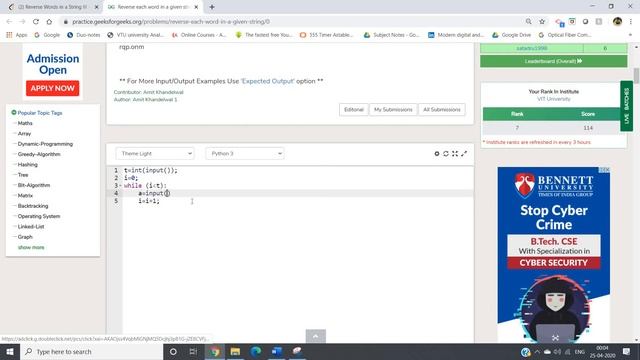Open the zoom magnifier in address bar
The image size is (640, 360).
click(x=529, y=21)
